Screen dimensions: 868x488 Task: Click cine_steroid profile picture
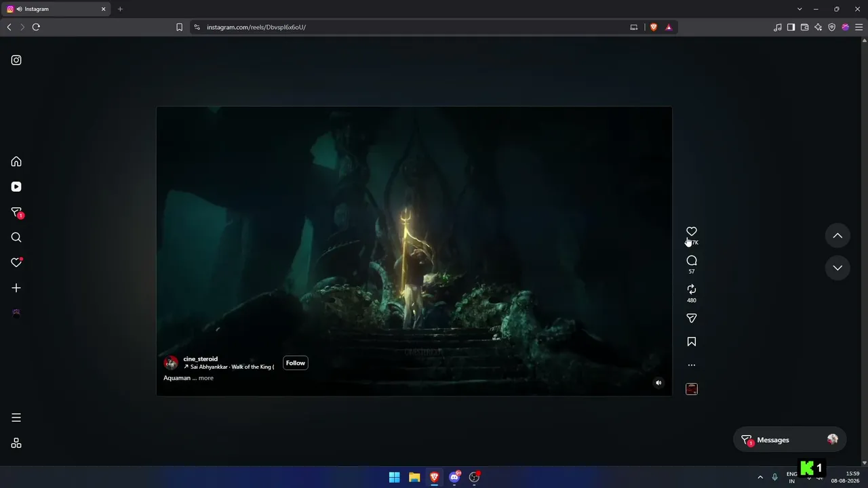171,363
